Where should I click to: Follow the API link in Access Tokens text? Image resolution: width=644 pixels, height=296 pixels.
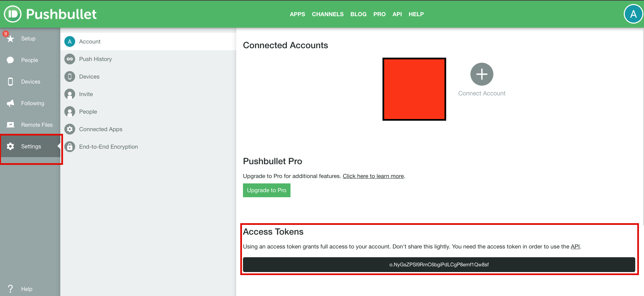[575, 246]
